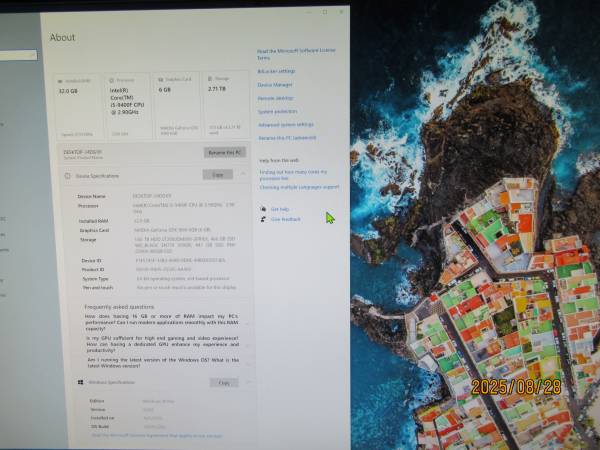Click the Get help icon
This screenshot has height=450, width=600.
tap(263, 209)
